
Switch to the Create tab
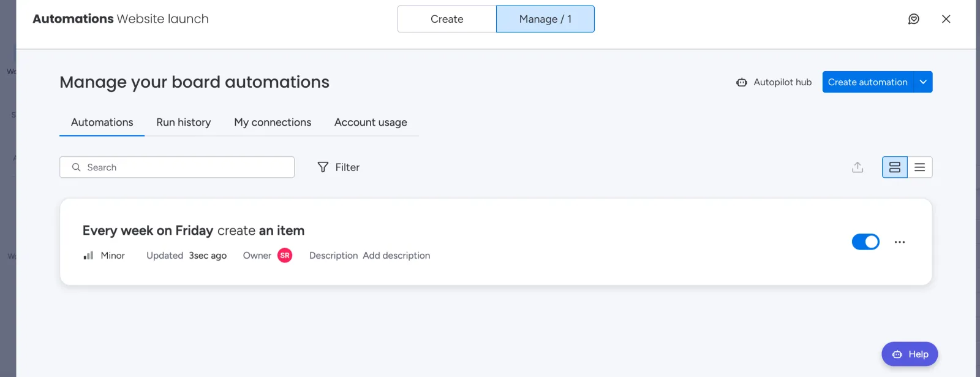[447, 19]
